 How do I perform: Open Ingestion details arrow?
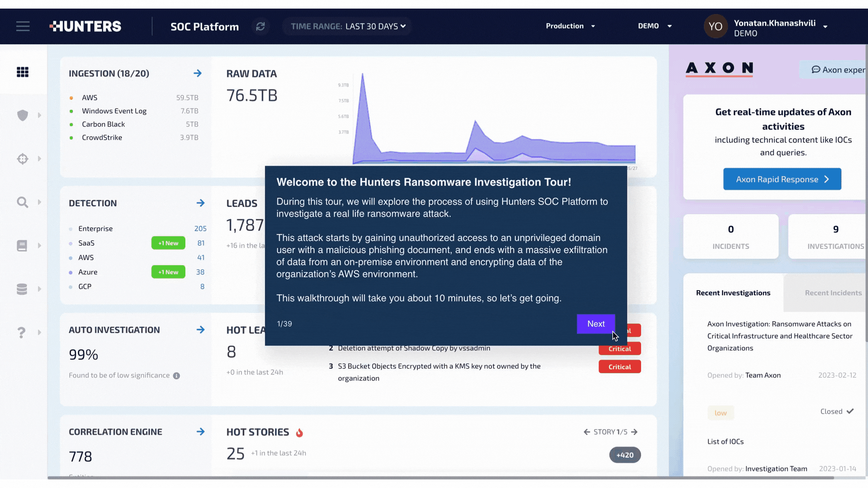click(198, 73)
